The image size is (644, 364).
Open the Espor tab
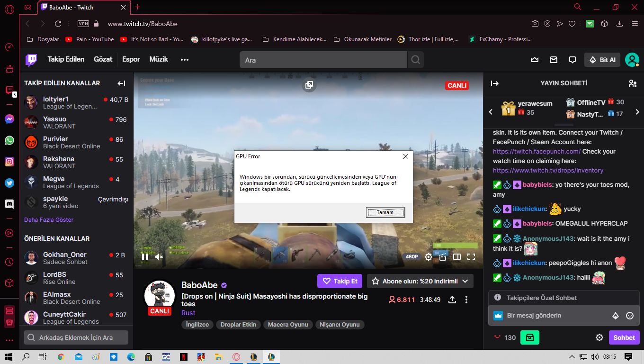coord(131,59)
